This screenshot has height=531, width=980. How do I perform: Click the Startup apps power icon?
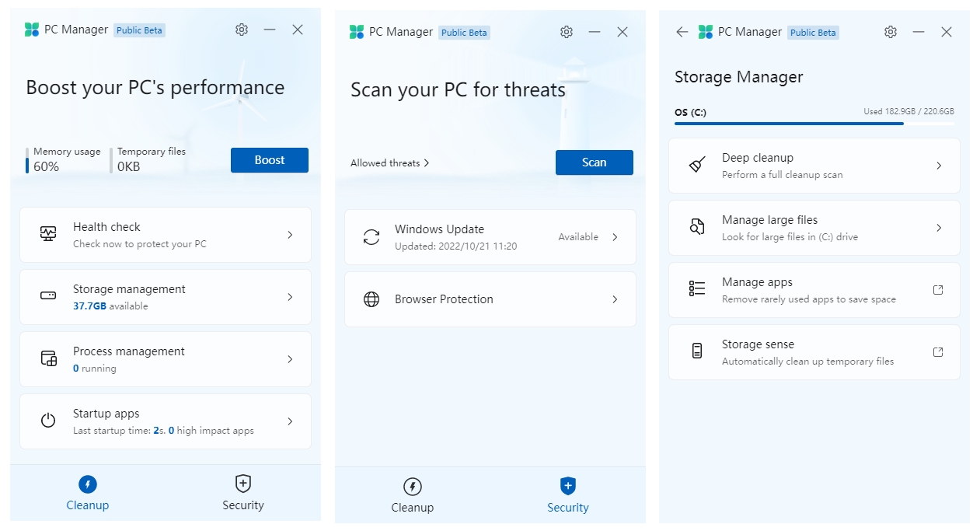coord(48,421)
